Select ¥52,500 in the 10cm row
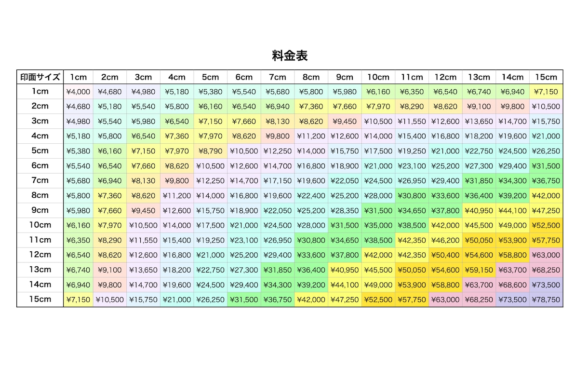The height and width of the screenshot is (368, 588). point(546,225)
